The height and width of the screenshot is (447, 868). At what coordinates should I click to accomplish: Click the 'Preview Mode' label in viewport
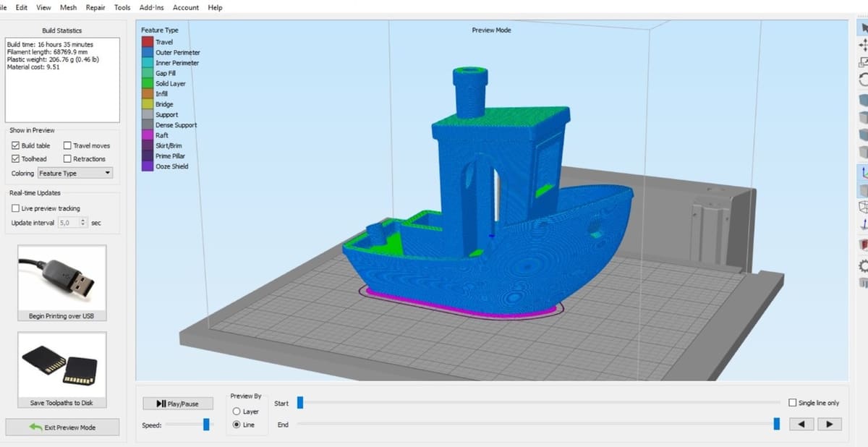pyautogui.click(x=491, y=30)
